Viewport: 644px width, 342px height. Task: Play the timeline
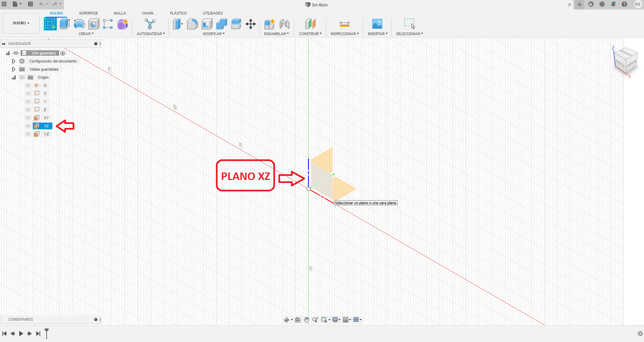21,334
